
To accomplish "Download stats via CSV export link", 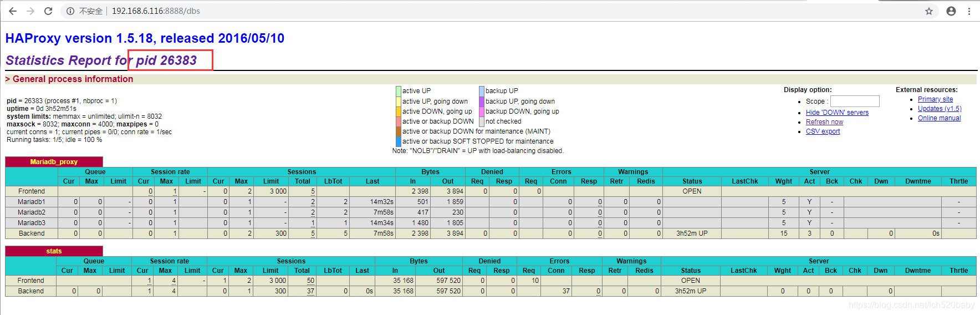I will 823,131.
